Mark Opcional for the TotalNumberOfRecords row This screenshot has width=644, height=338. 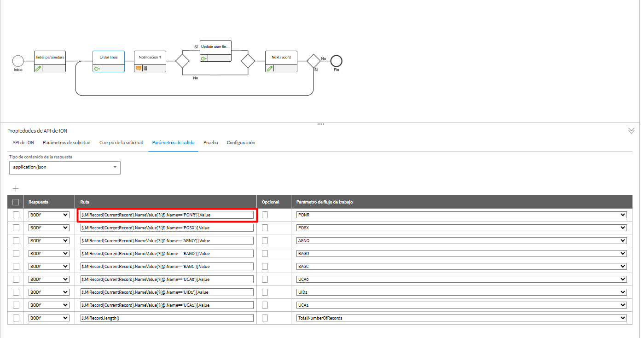click(x=265, y=318)
